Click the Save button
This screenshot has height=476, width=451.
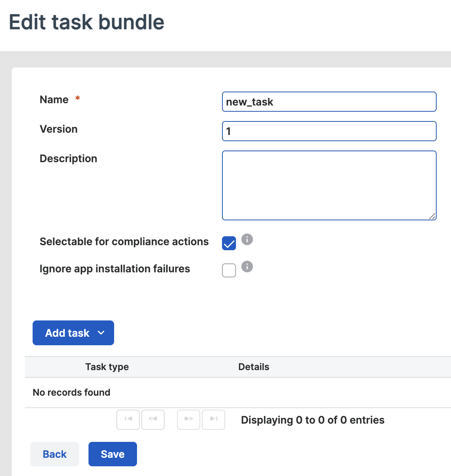[113, 454]
